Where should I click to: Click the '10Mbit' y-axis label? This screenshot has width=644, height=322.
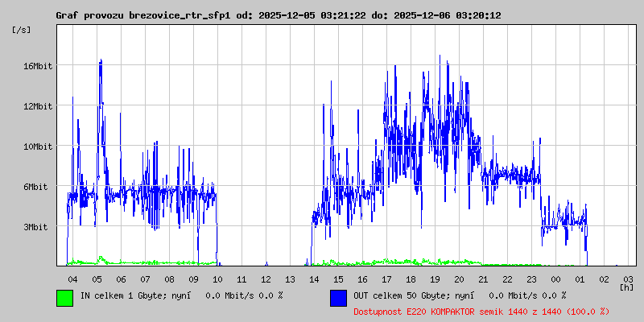(38, 147)
